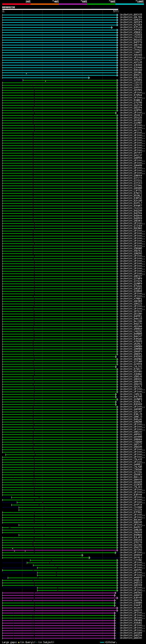Select hit UniRef100_Q9LTR4
Image resolution: width=146 pixels, height=644 pixels.
coord(131,17)
